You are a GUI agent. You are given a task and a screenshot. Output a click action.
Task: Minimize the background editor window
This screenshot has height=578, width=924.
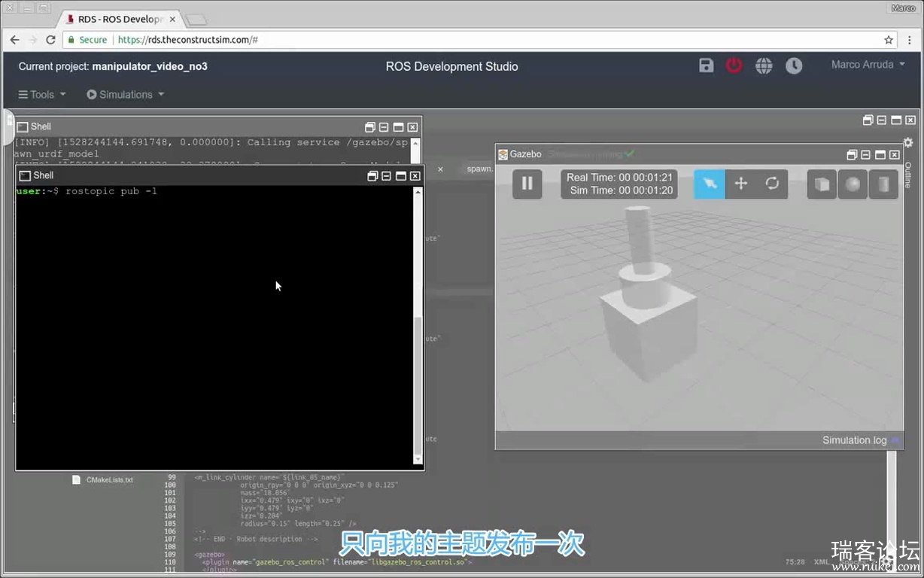882,120
